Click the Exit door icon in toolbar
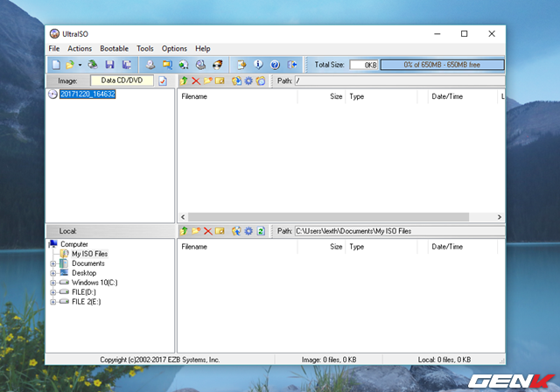 tap(291, 65)
